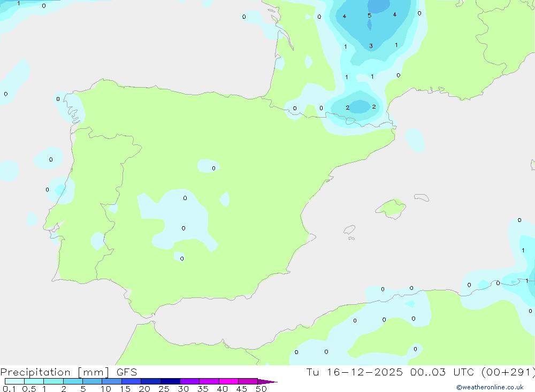Click the "30" legend scale label
The width and height of the screenshot is (535, 392).
pyautogui.click(x=183, y=389)
